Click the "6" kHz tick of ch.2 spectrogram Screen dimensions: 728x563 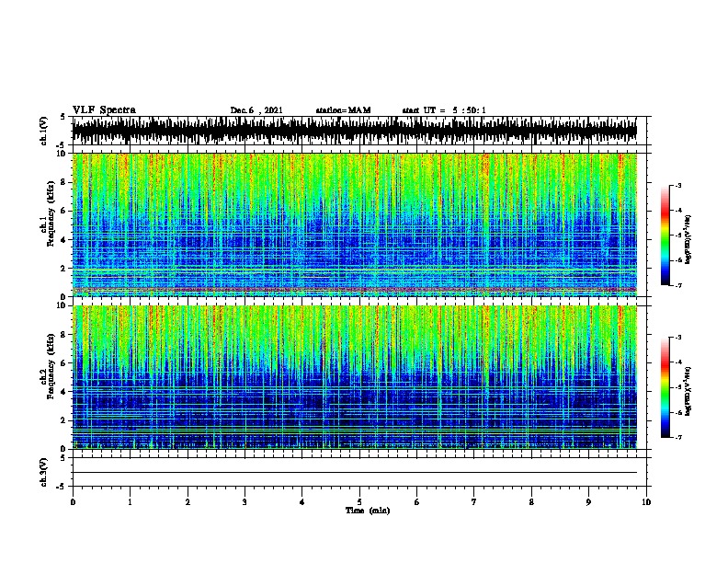tap(64, 362)
